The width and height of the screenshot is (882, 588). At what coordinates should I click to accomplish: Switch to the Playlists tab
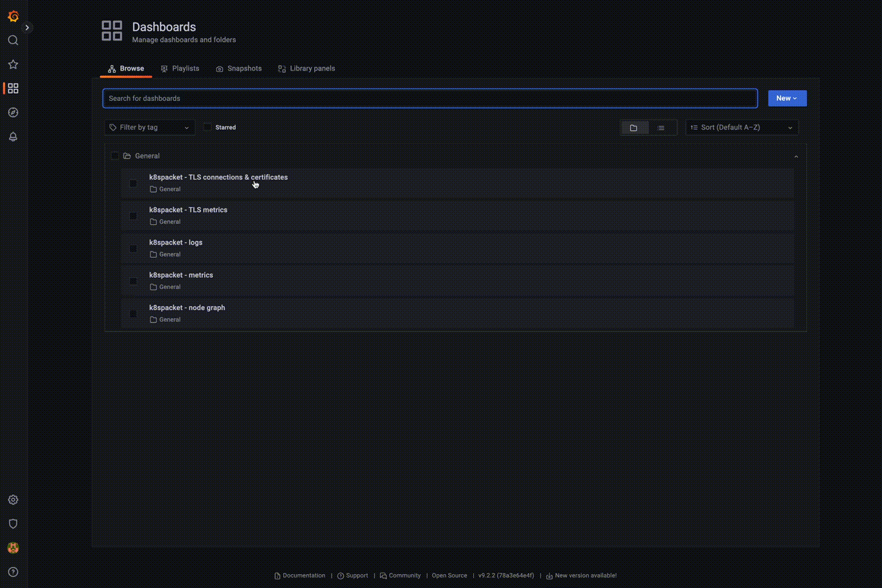(x=180, y=68)
